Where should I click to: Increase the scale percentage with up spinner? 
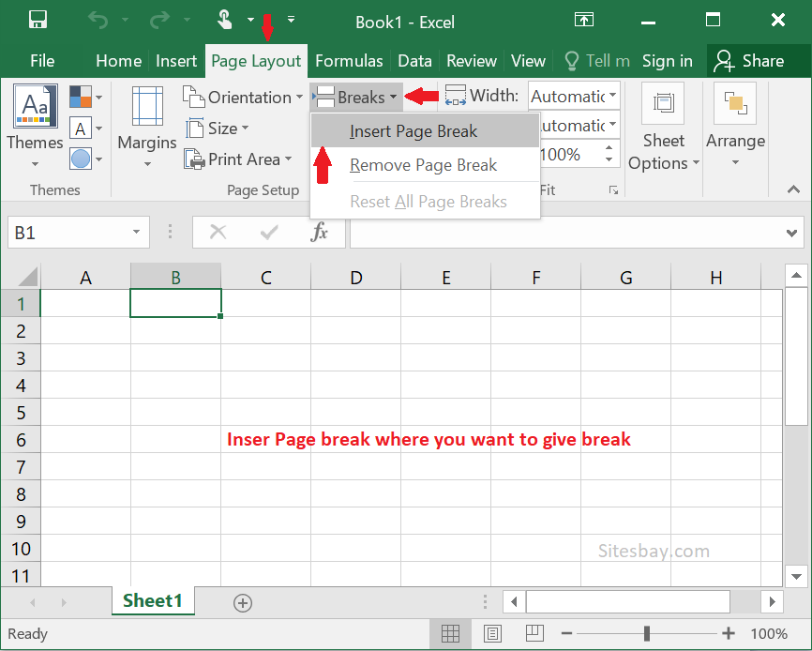click(609, 148)
